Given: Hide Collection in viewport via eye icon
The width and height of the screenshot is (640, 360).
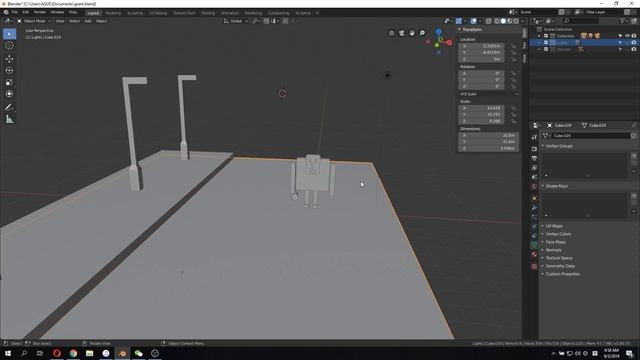Looking at the screenshot, I should click(x=627, y=36).
